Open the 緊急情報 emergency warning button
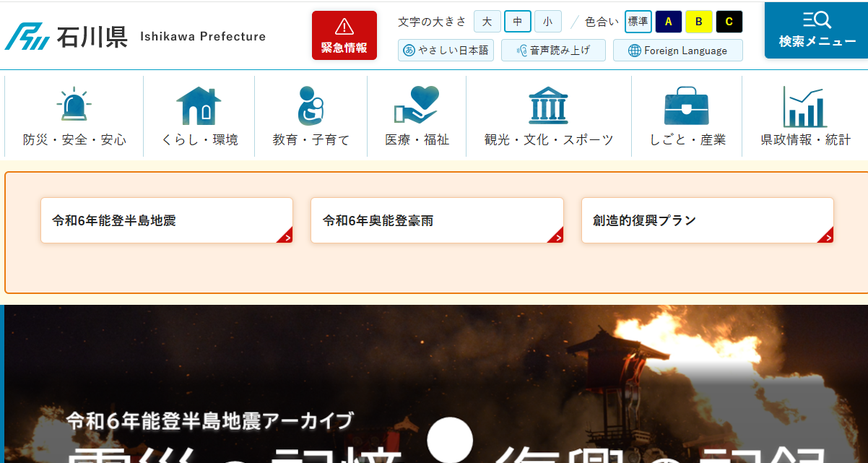The height and width of the screenshot is (463, 868). coord(344,35)
